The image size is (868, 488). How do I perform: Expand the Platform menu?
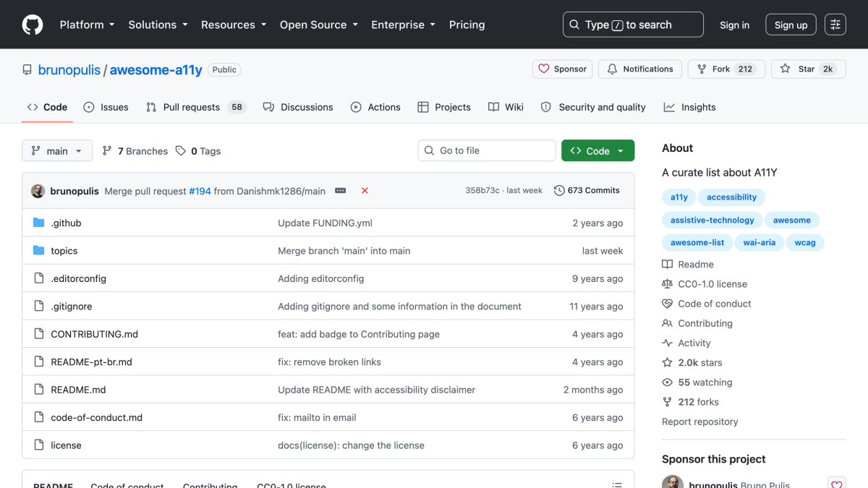pyautogui.click(x=87, y=25)
